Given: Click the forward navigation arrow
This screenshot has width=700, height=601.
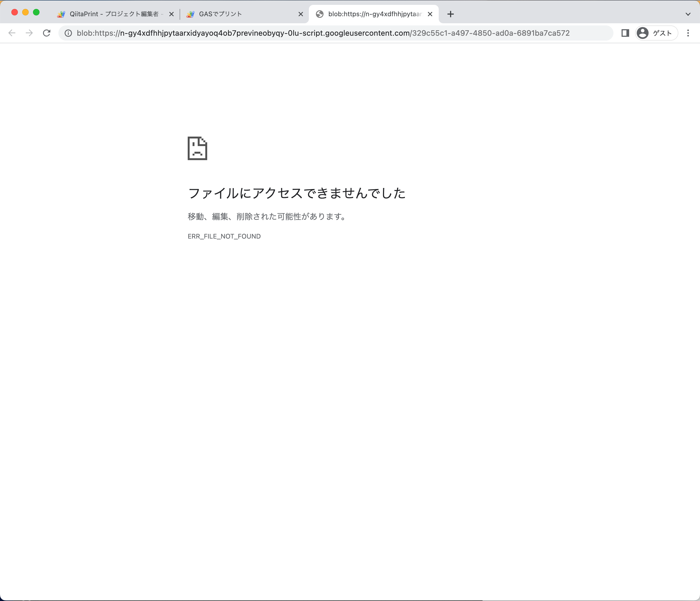Looking at the screenshot, I should coord(29,33).
